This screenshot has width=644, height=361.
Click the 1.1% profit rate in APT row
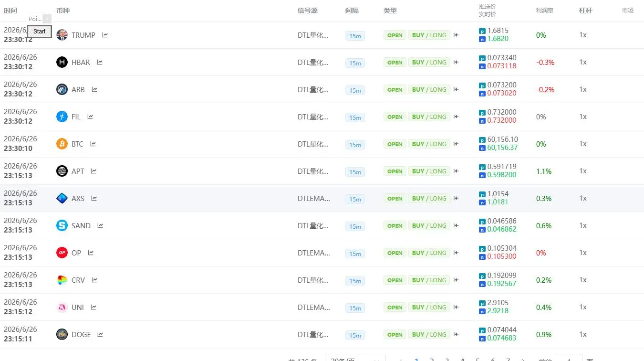(x=544, y=171)
